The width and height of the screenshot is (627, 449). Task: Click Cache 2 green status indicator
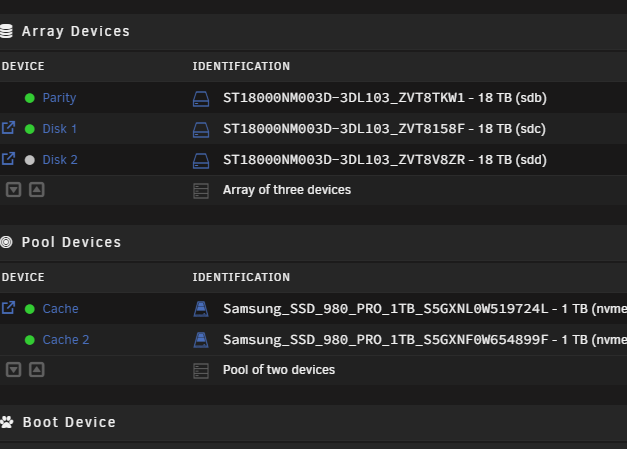coord(30,340)
